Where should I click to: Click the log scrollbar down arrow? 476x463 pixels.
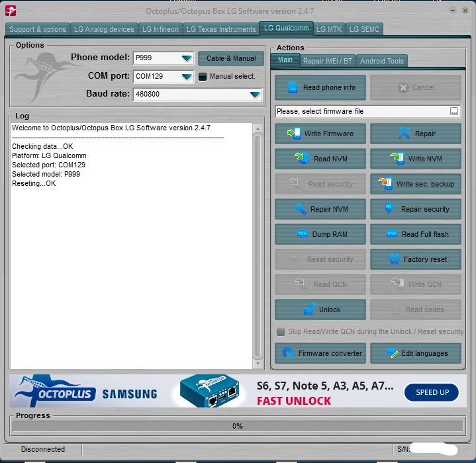(x=258, y=363)
